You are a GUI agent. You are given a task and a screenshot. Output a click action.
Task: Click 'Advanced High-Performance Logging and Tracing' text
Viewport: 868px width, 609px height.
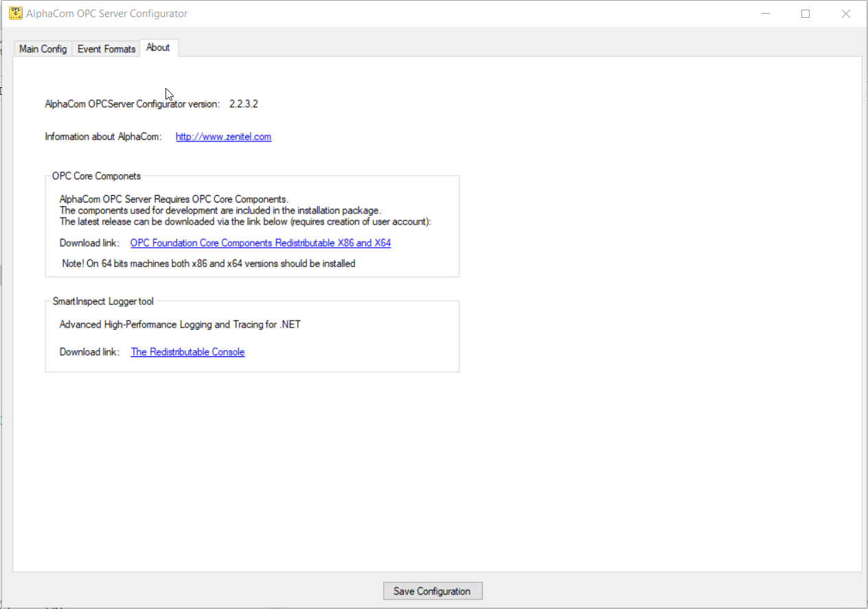tap(180, 324)
